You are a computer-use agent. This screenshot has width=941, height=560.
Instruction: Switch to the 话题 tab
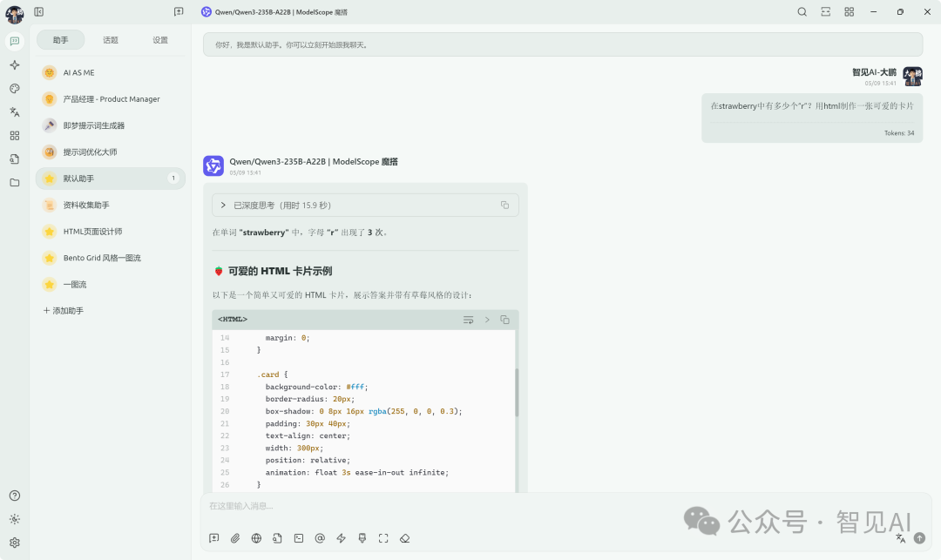click(111, 40)
